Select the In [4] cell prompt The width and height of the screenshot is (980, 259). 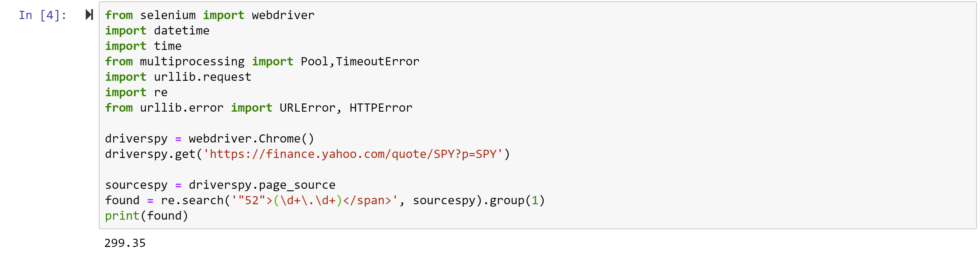(43, 15)
